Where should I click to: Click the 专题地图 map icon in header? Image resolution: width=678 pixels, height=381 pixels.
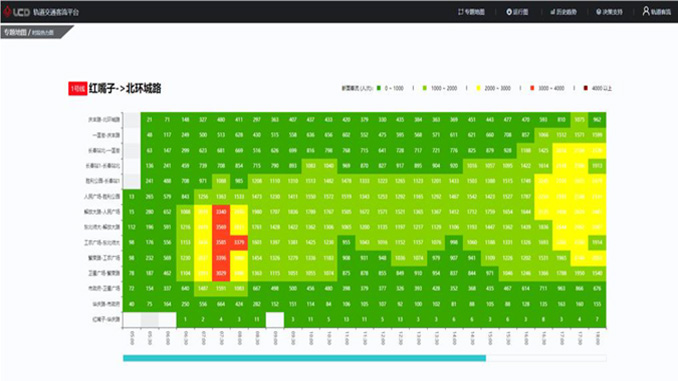pyautogui.click(x=461, y=12)
